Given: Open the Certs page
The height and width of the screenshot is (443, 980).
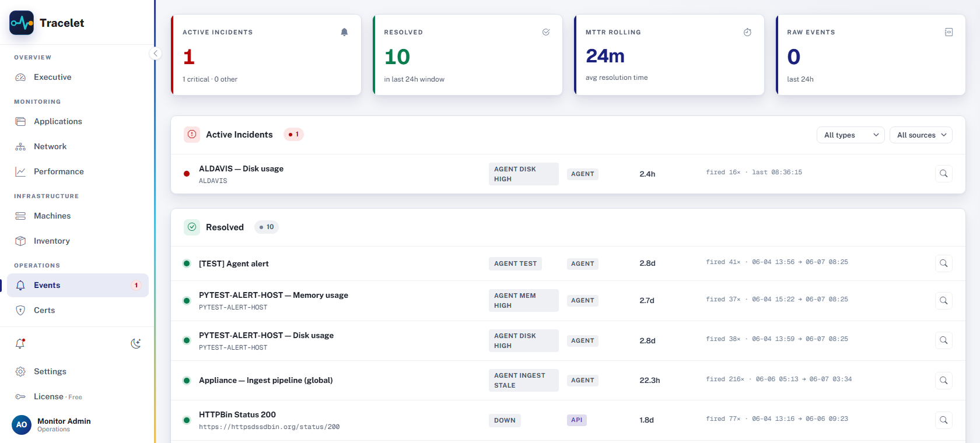Looking at the screenshot, I should pyautogui.click(x=78, y=310).
